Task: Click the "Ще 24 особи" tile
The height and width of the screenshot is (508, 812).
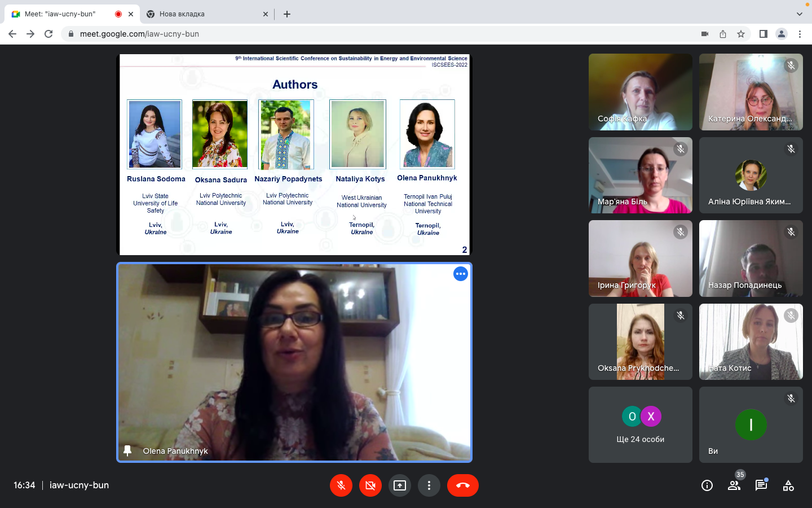Action: [x=640, y=424]
